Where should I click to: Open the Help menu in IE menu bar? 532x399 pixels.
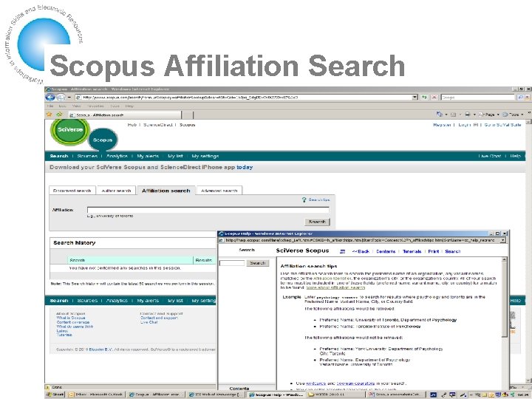129,106
